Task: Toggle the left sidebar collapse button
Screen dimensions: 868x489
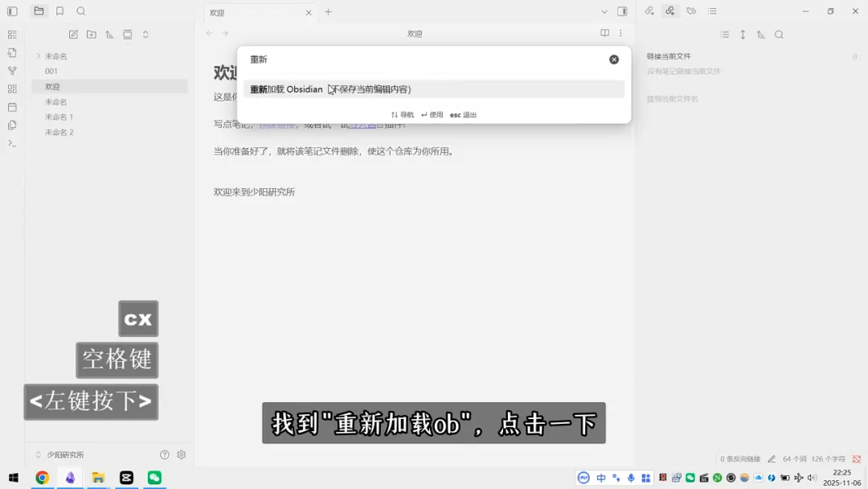Action: tap(12, 11)
